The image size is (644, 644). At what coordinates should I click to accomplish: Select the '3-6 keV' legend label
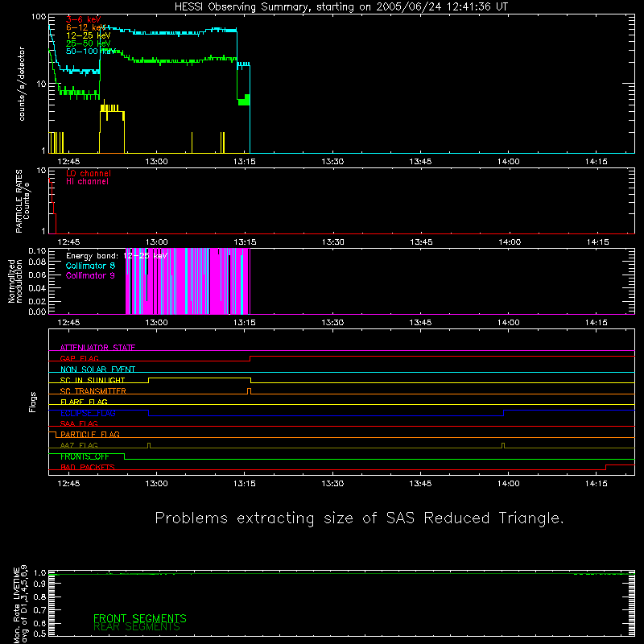(84, 19)
